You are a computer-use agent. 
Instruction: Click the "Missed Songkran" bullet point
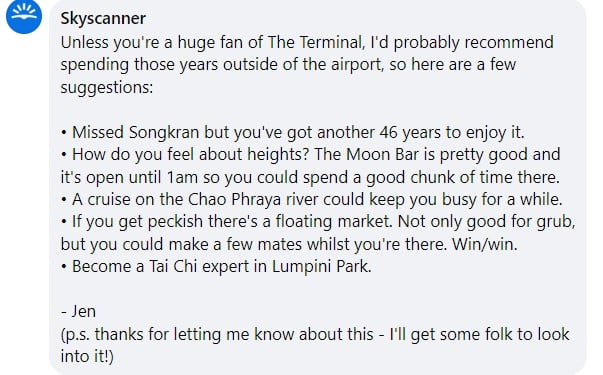292,132
